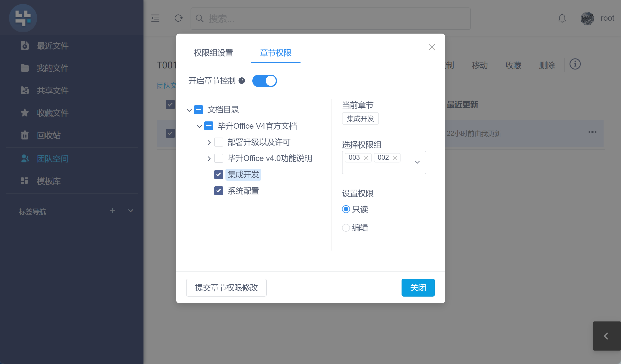The height and width of the screenshot is (364, 621).
Task: Remove the 003 permission group tag
Action: pos(366,158)
